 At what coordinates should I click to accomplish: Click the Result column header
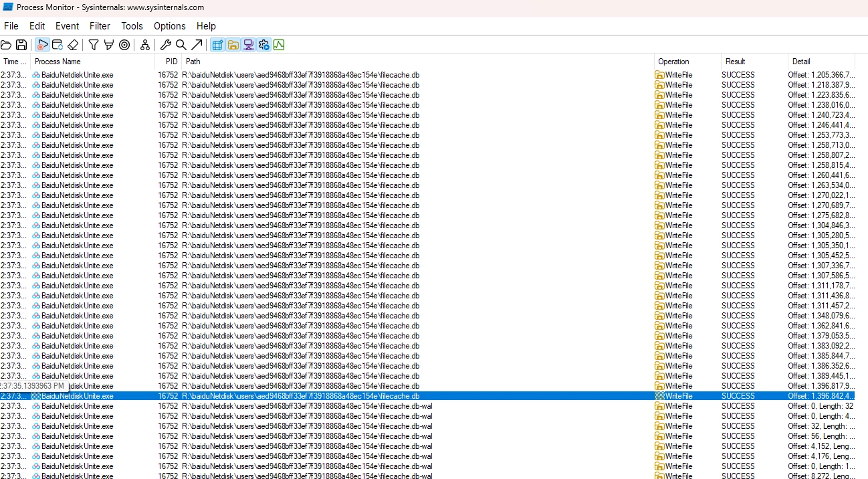click(x=754, y=62)
